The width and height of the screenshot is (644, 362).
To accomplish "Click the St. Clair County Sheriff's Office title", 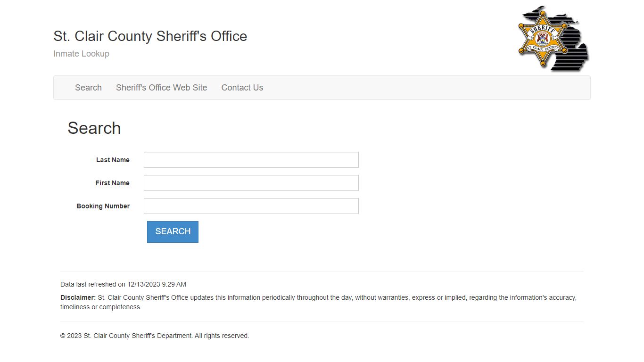I will tap(150, 36).
